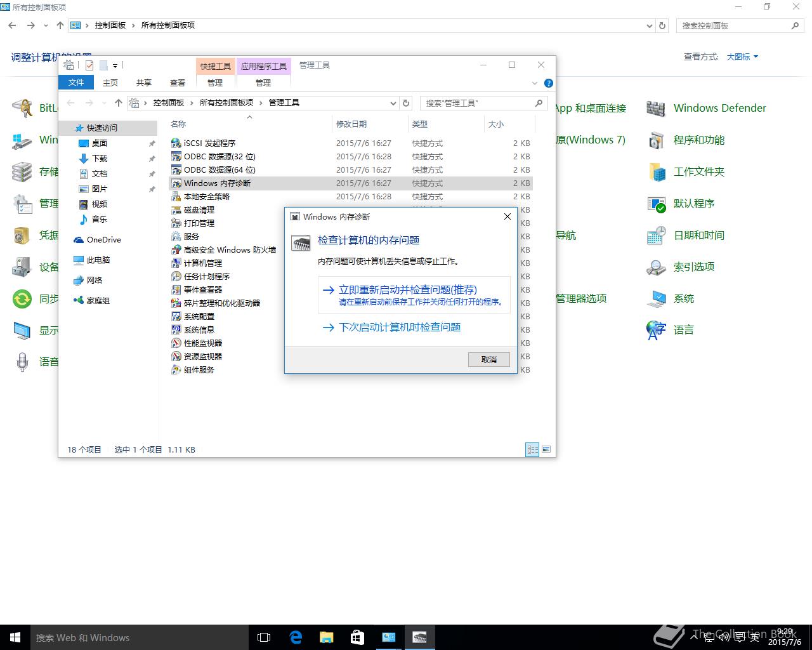Expand 控制面板 breadcrumb arrow in 管理工具 address bar
Viewport: 812px width, 650px height.
pyautogui.click(x=192, y=103)
